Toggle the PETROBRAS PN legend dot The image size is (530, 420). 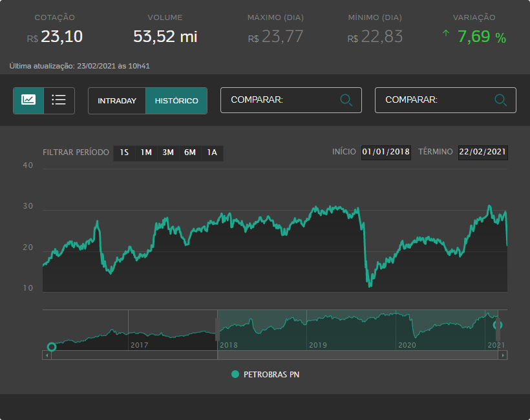click(x=235, y=374)
